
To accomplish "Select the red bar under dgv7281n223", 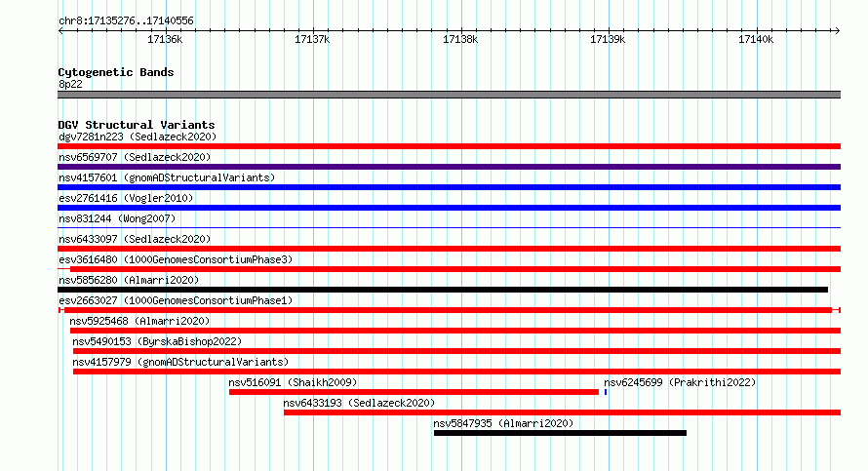I will [449, 146].
